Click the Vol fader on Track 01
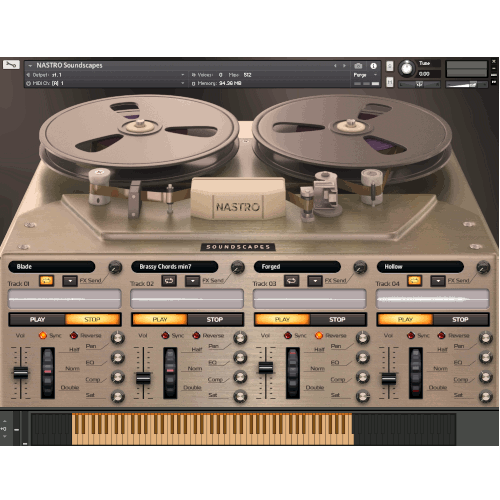This screenshot has width=500, height=500. (21, 372)
